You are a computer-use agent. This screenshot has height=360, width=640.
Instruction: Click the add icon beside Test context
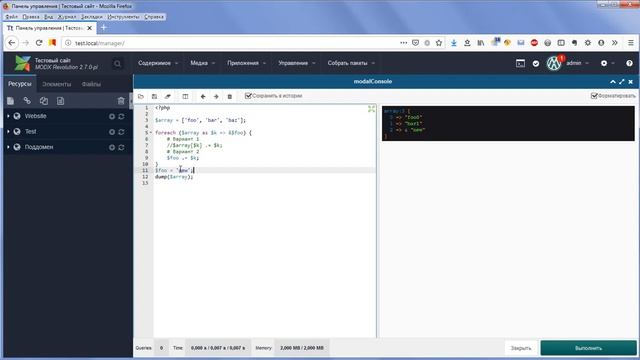pyautogui.click(x=112, y=132)
